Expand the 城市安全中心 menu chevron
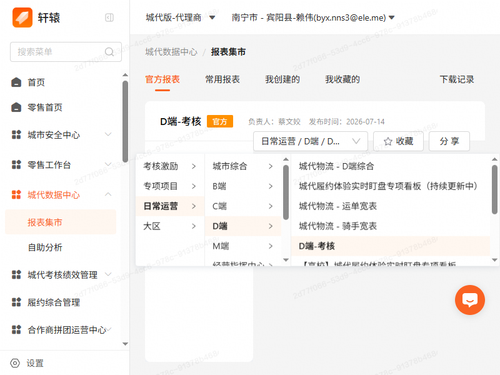 108,134
